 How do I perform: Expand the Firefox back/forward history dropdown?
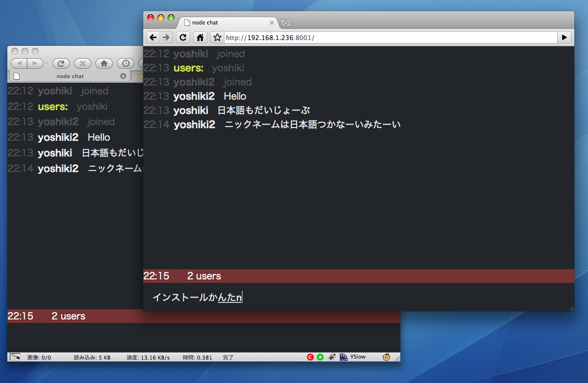pos(46,64)
